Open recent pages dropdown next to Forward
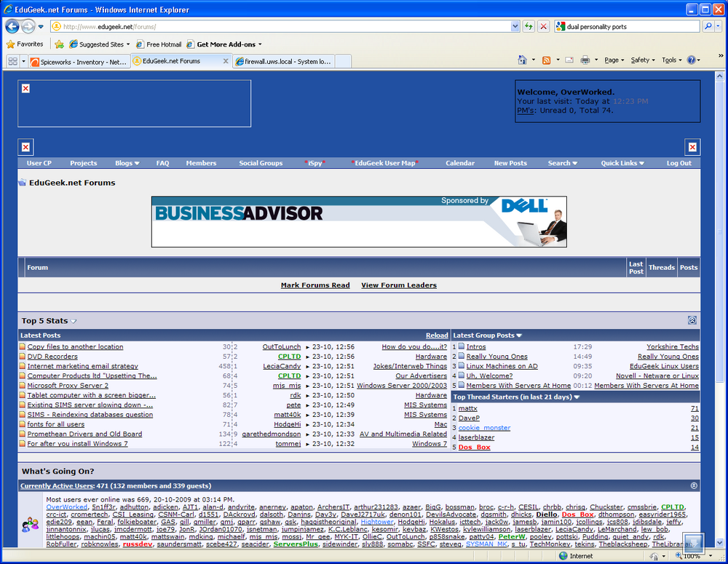The height and width of the screenshot is (564, 728). click(41, 26)
